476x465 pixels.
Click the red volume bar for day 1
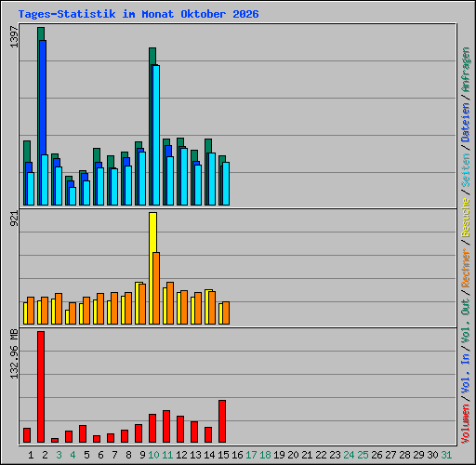point(27,435)
